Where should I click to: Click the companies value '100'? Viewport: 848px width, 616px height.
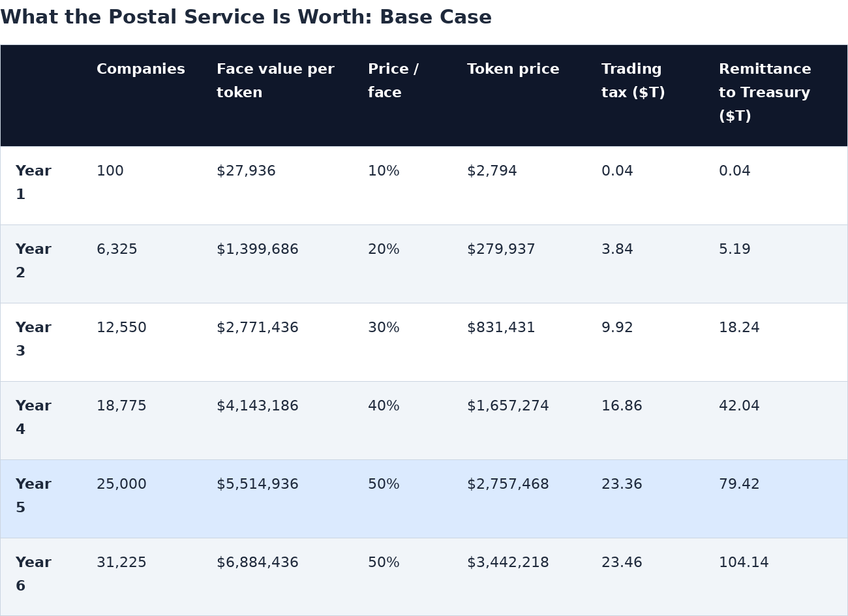110,172
